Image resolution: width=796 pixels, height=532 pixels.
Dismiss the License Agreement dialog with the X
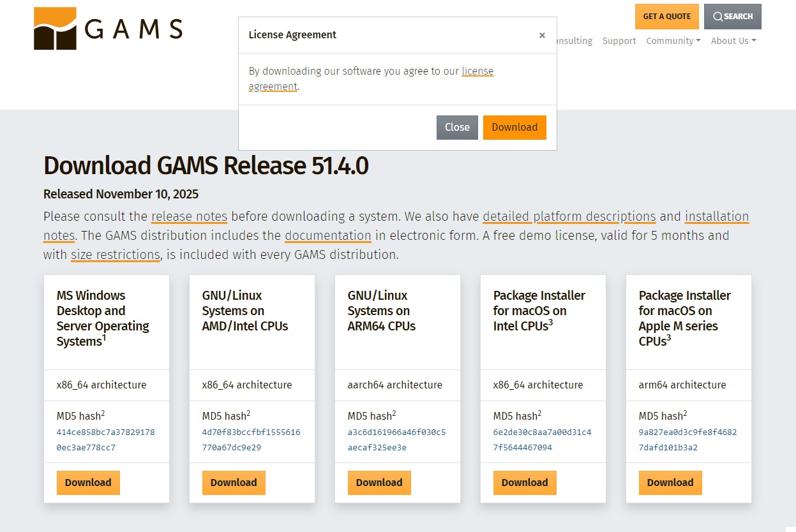coord(542,35)
